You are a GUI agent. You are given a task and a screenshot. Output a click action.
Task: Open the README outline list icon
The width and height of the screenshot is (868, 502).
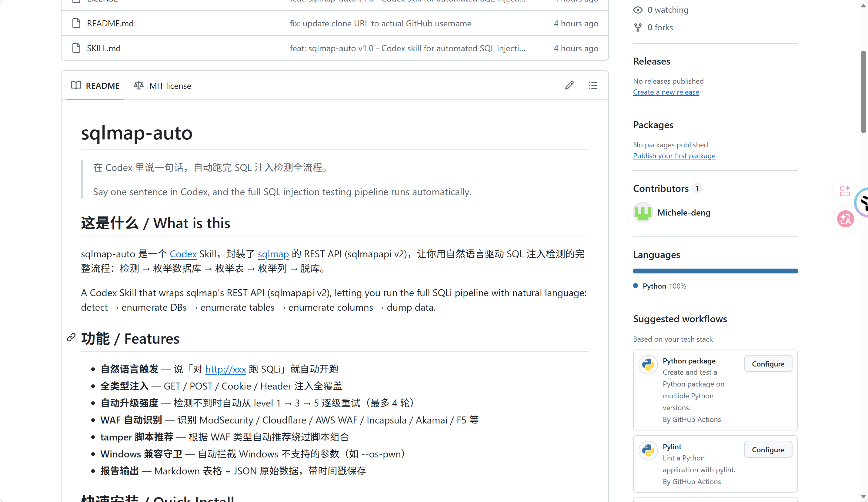593,85
